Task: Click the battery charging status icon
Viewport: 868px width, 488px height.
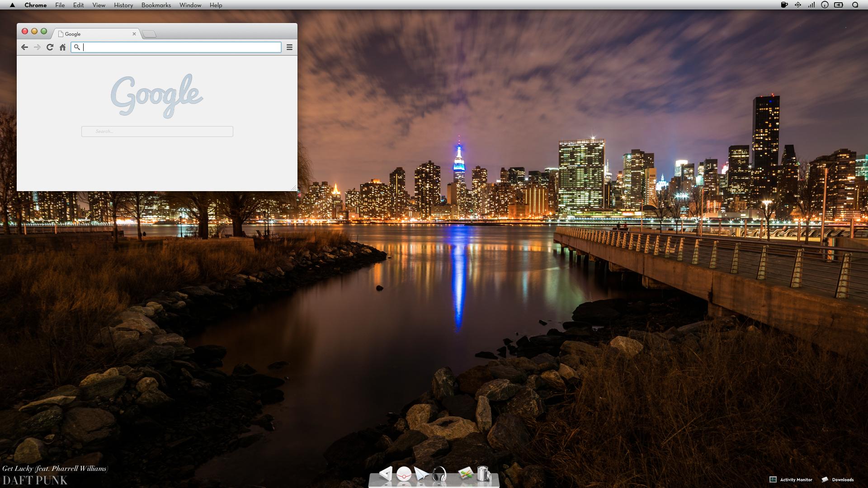Action: (x=839, y=5)
